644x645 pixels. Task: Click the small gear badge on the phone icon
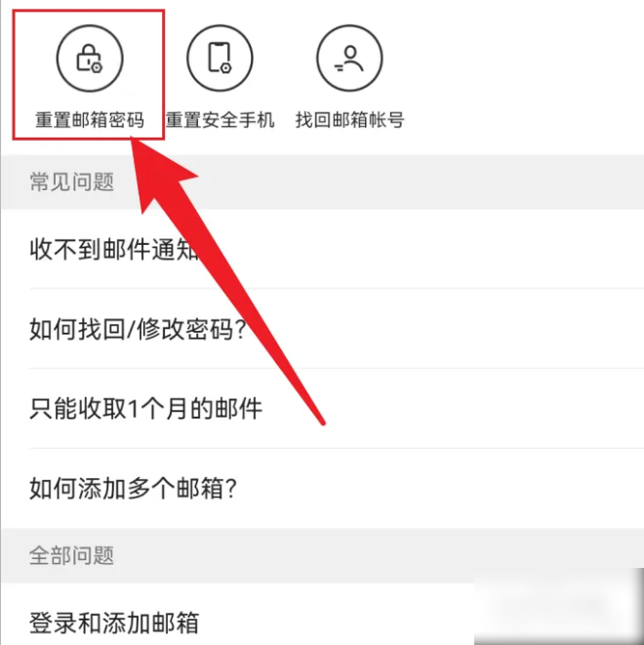(226, 67)
